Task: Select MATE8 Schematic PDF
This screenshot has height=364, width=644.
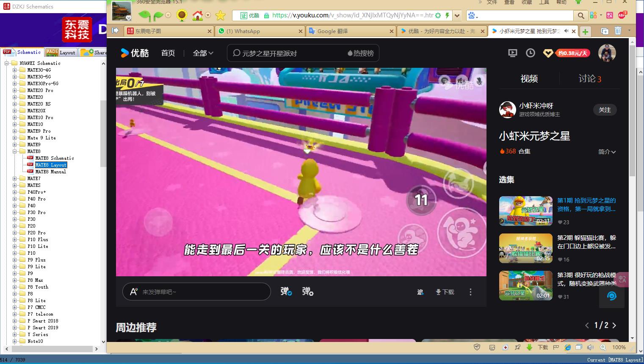Action: [55, 158]
